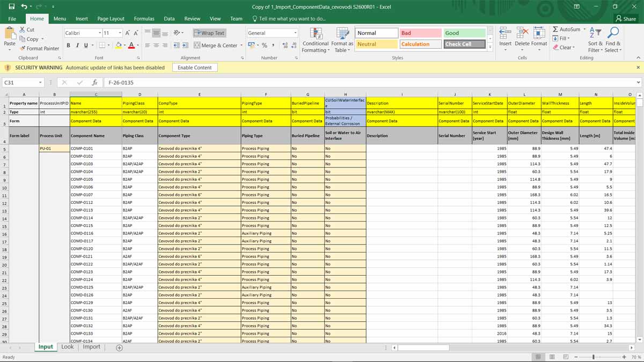Switch to the Insert ribbon tab
Viewport: 644px width, 362px height.
pyautogui.click(x=82, y=19)
